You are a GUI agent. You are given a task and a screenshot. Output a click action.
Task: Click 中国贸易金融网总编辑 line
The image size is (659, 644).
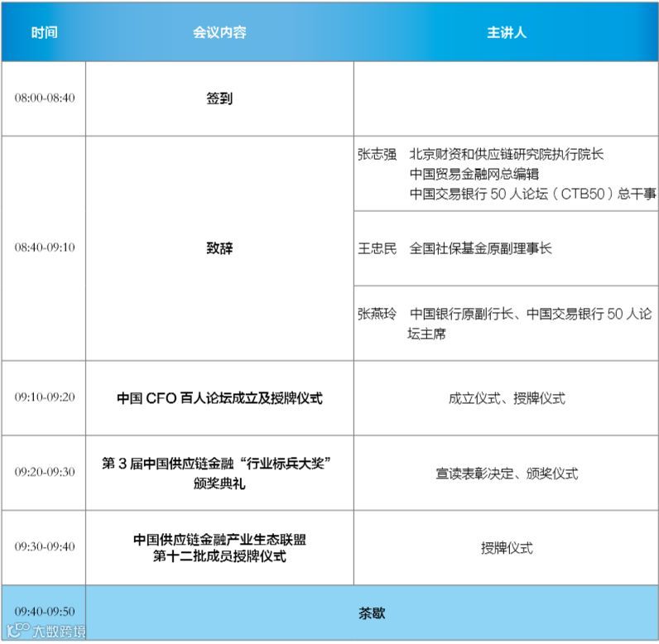(474, 174)
